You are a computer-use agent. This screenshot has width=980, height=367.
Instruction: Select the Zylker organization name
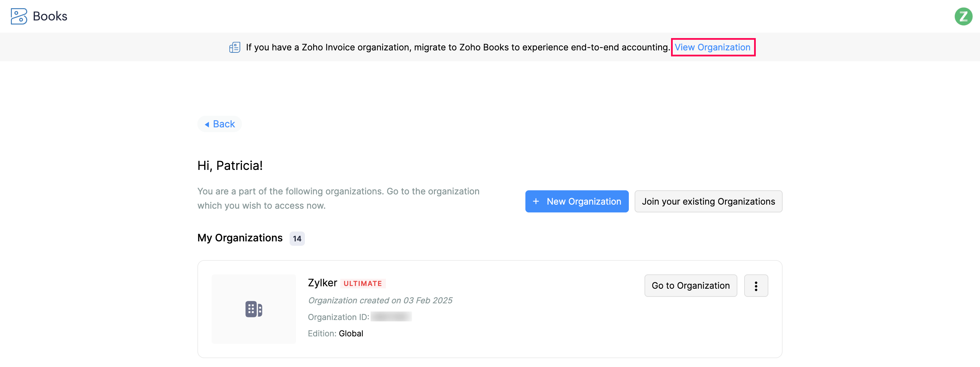[x=322, y=283]
